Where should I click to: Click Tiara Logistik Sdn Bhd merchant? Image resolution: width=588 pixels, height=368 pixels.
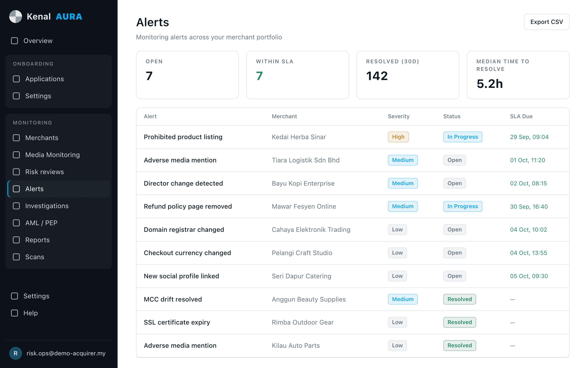pyautogui.click(x=305, y=160)
